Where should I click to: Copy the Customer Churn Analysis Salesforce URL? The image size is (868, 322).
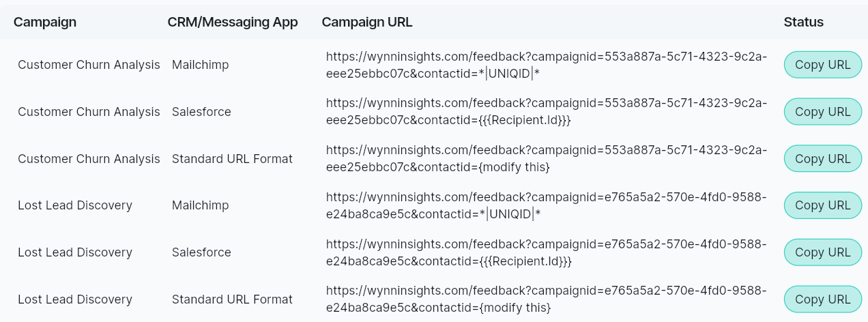[x=822, y=112]
